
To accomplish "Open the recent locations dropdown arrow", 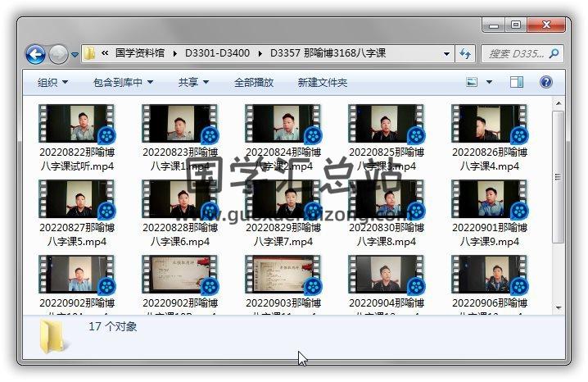I will (75, 55).
